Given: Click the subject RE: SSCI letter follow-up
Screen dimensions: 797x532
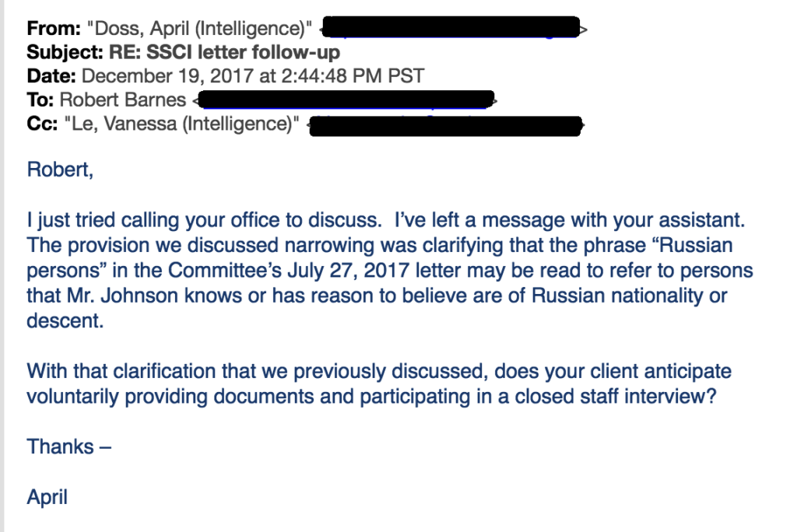Looking at the screenshot, I should [225, 52].
